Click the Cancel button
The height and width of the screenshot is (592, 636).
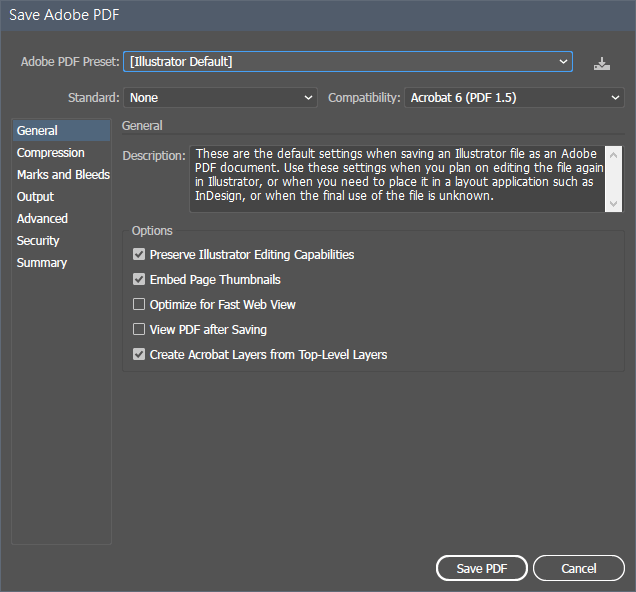coord(579,568)
